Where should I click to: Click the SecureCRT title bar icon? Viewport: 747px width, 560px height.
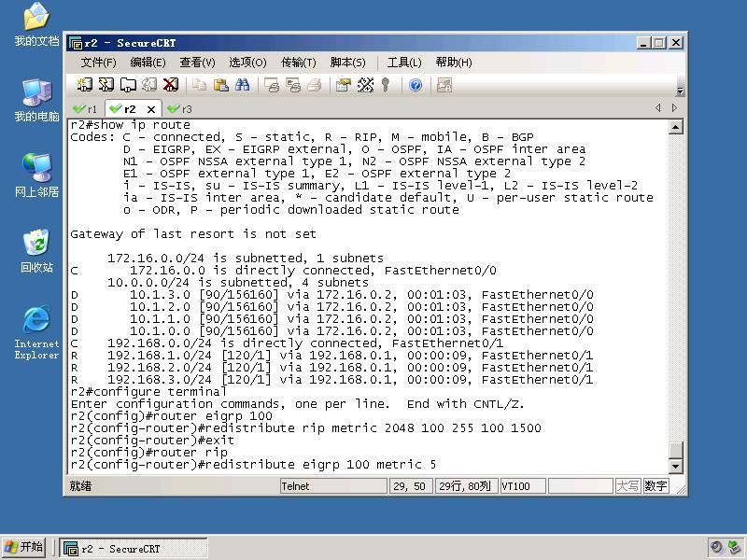76,43
